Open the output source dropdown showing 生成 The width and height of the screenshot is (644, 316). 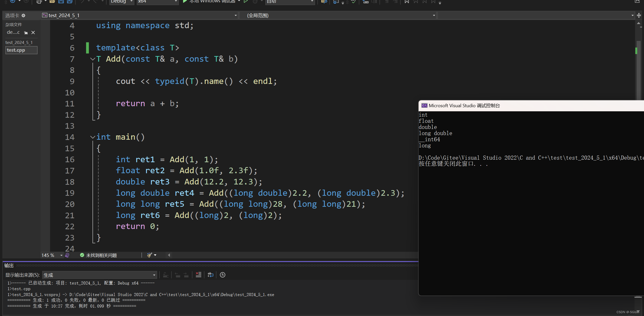(x=100, y=275)
